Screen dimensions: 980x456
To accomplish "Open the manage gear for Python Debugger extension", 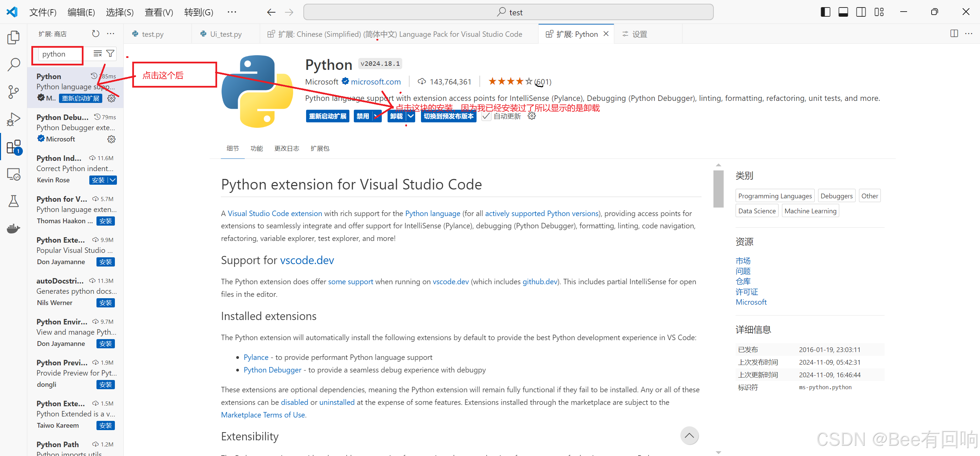I will tap(111, 139).
